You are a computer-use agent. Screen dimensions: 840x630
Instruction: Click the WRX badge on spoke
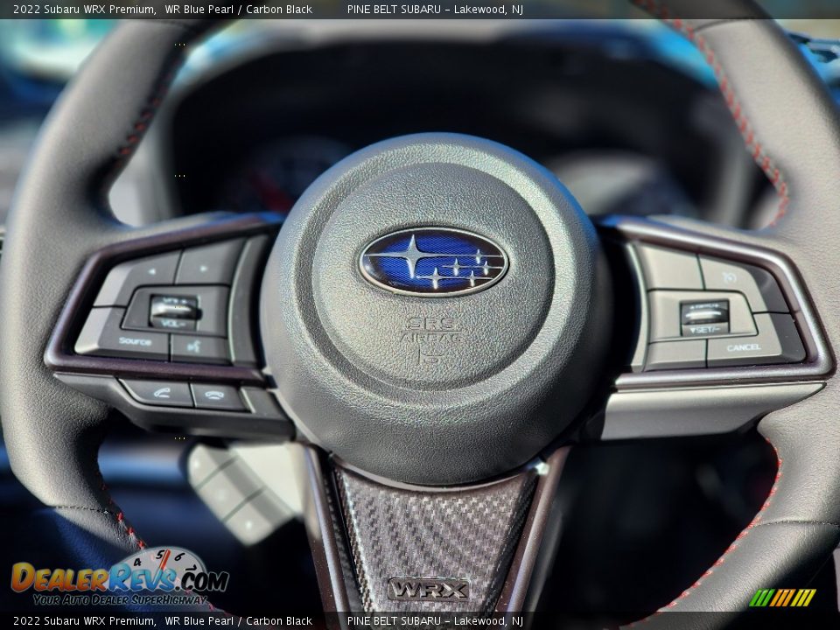point(429,589)
